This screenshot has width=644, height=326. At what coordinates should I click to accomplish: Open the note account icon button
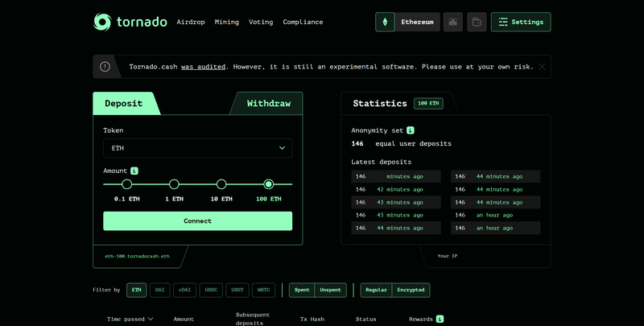pyautogui.click(x=476, y=22)
